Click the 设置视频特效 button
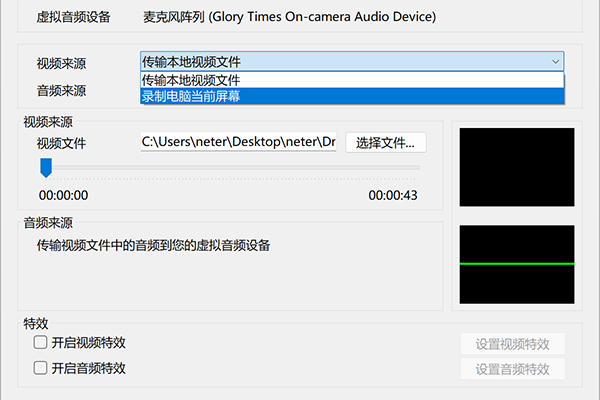This screenshot has width=600, height=400. [x=512, y=344]
